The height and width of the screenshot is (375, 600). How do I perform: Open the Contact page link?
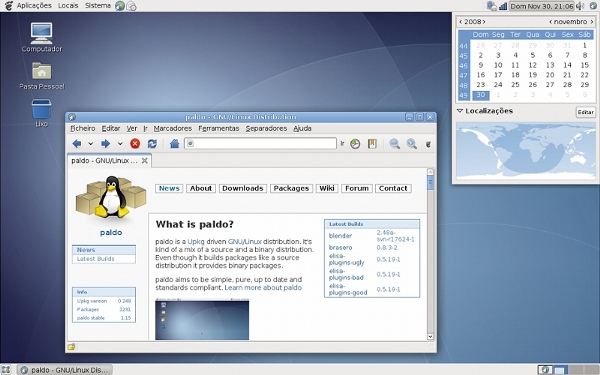click(393, 188)
